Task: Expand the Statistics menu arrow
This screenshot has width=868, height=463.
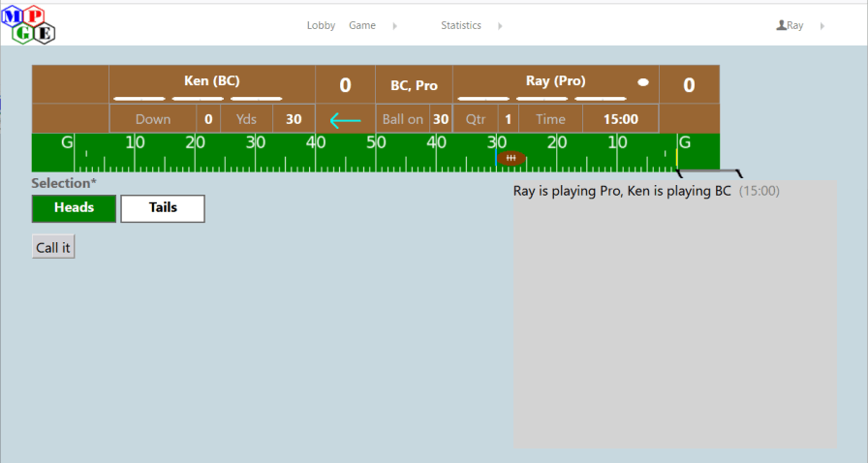Action: pyautogui.click(x=500, y=26)
